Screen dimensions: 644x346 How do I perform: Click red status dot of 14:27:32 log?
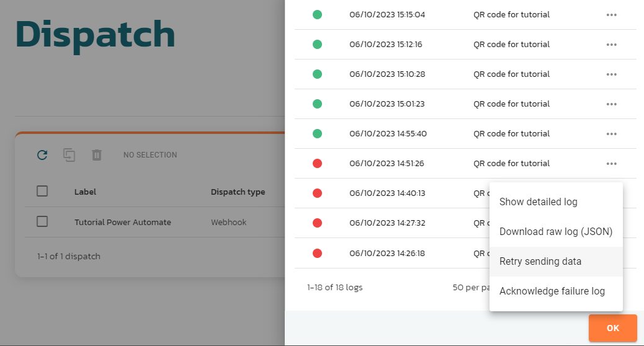pos(317,223)
